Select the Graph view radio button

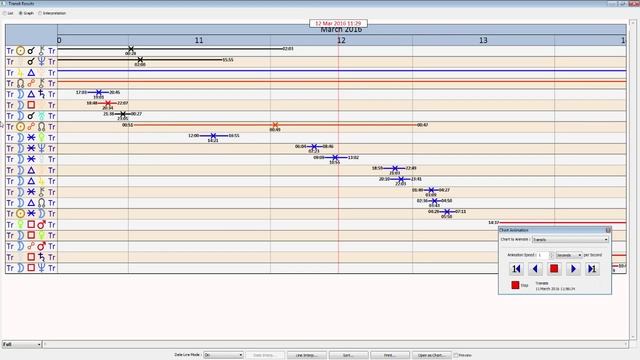coord(20,13)
